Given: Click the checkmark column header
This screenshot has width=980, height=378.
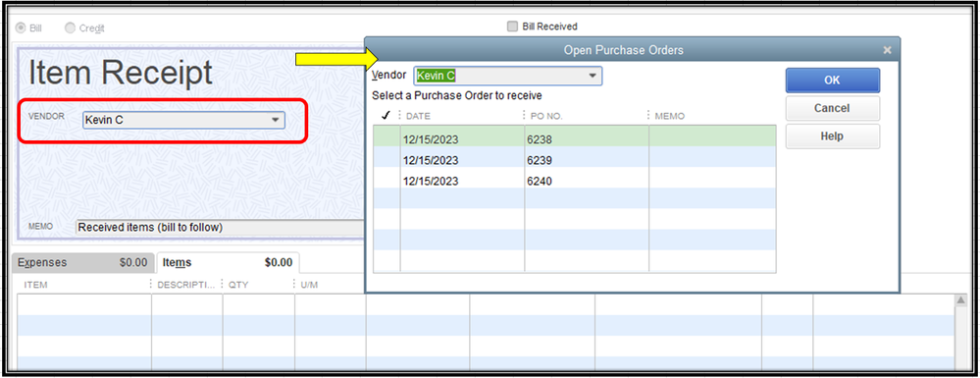Looking at the screenshot, I should (387, 116).
